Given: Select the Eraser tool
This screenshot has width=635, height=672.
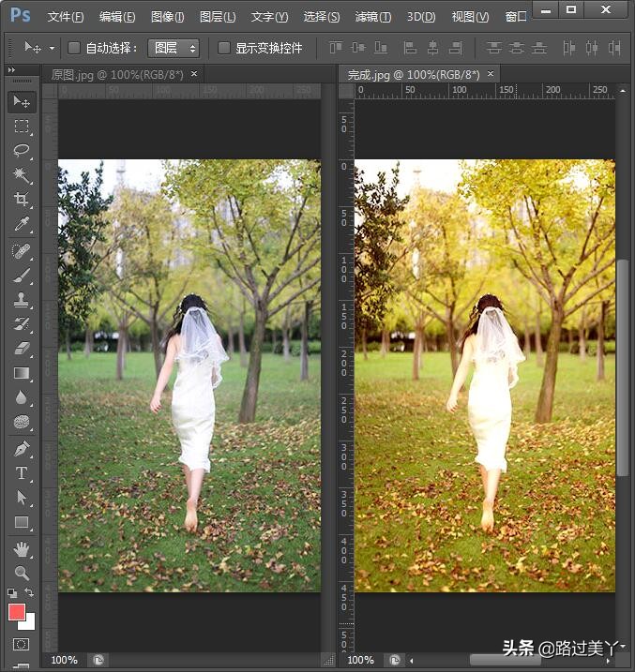Looking at the screenshot, I should point(21,348).
